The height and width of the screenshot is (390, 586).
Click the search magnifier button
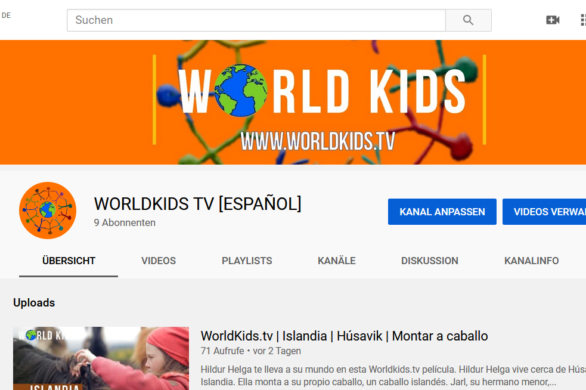468,20
